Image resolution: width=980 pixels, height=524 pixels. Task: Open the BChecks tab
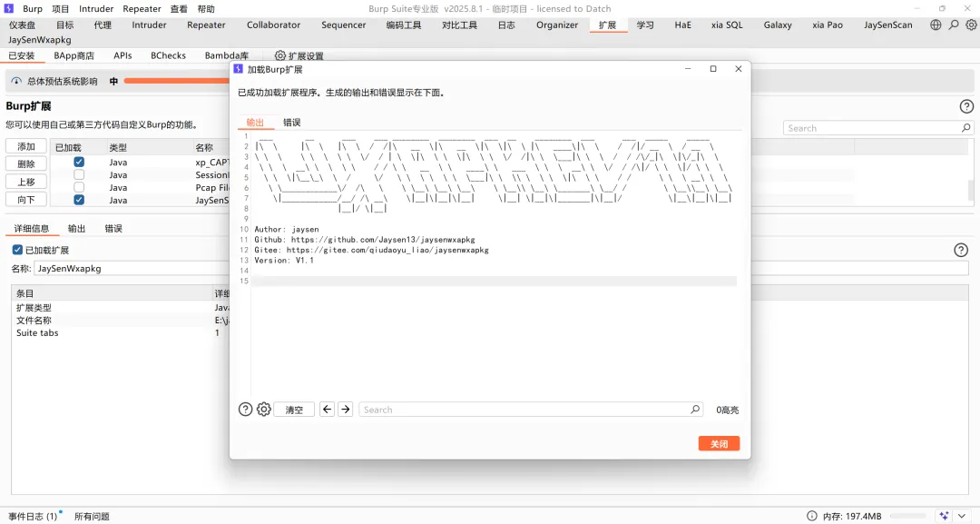168,55
